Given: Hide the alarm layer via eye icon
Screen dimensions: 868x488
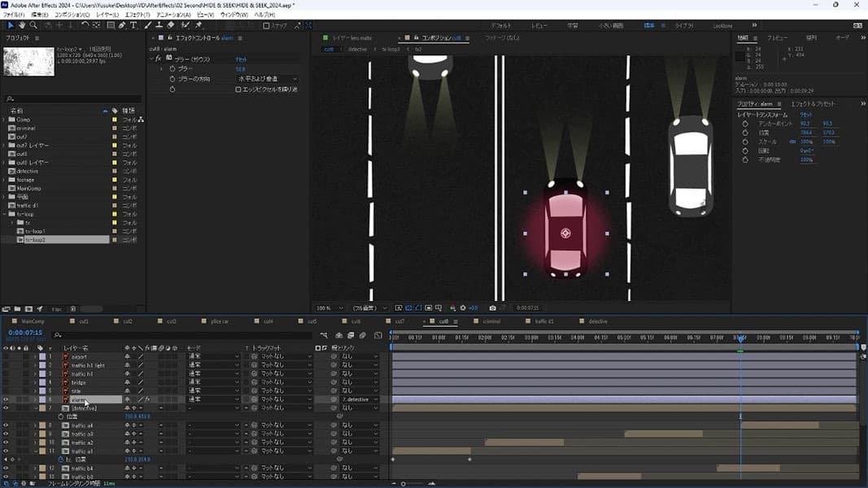Looking at the screenshot, I should [x=6, y=399].
